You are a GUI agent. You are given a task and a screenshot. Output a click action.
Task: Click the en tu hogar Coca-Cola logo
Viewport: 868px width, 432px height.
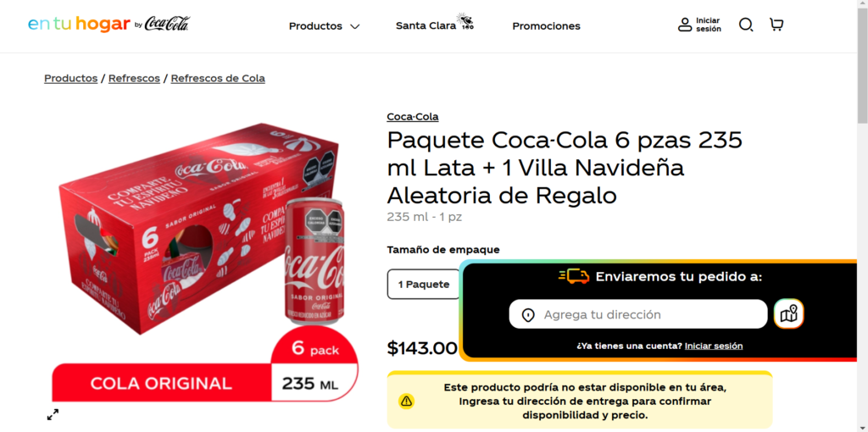tap(109, 25)
